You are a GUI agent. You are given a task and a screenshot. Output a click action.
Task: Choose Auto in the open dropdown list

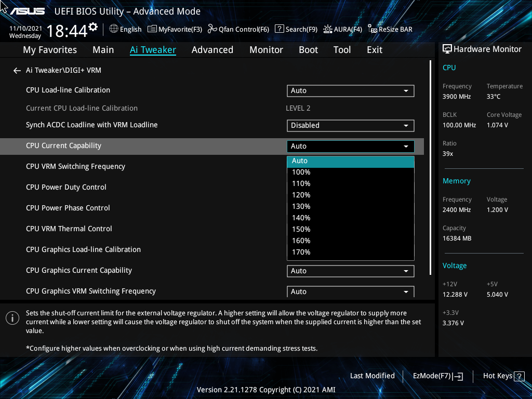point(351,161)
